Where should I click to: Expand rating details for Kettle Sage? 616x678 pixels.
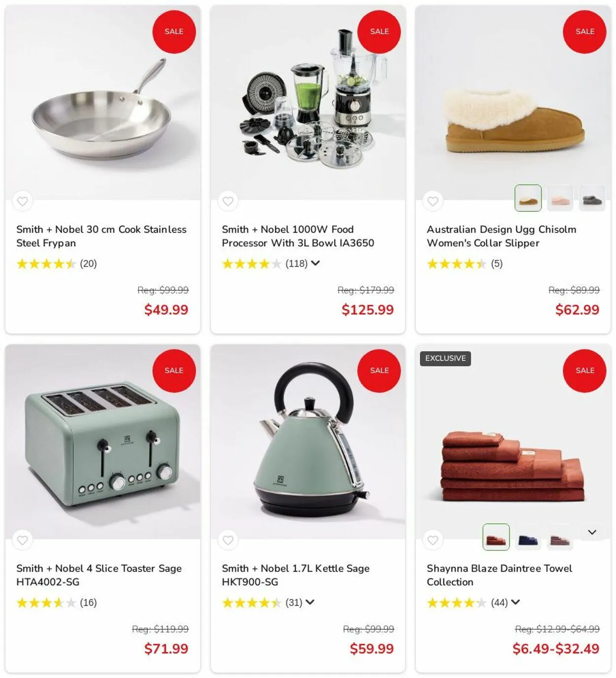310,602
